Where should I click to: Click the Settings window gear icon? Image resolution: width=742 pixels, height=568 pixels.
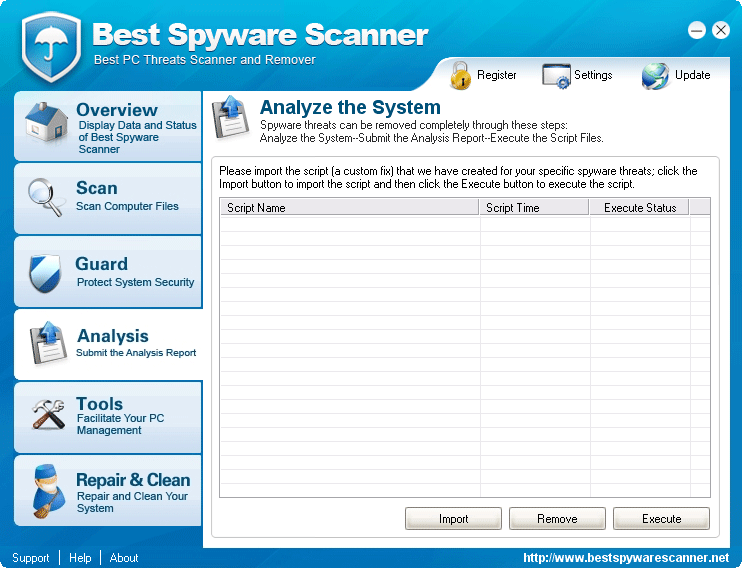[x=556, y=76]
